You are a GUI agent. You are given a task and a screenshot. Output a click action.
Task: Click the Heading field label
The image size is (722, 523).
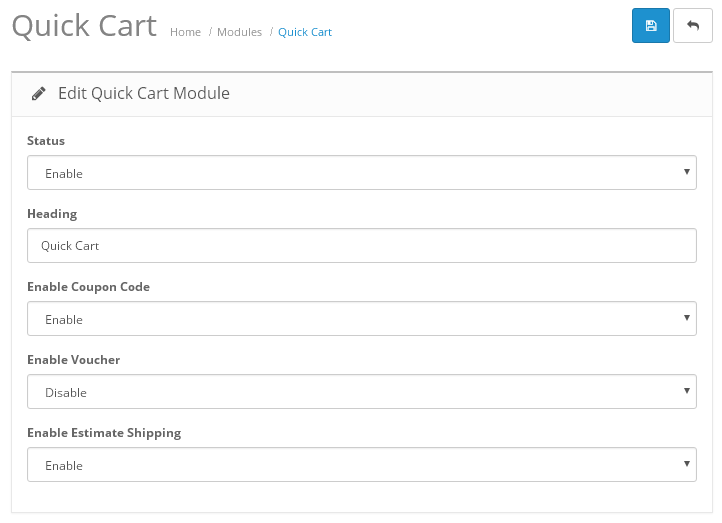tap(52, 214)
